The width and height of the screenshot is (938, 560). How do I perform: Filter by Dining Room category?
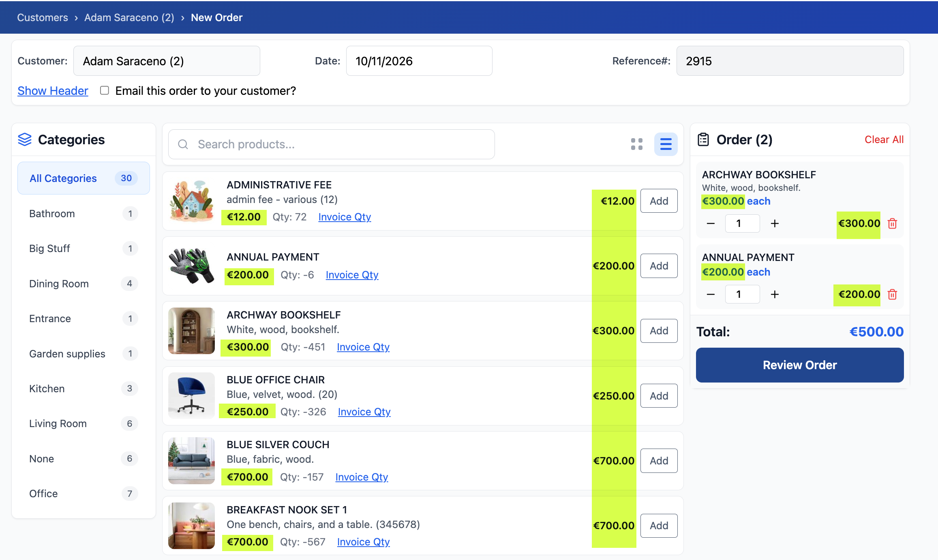click(84, 284)
